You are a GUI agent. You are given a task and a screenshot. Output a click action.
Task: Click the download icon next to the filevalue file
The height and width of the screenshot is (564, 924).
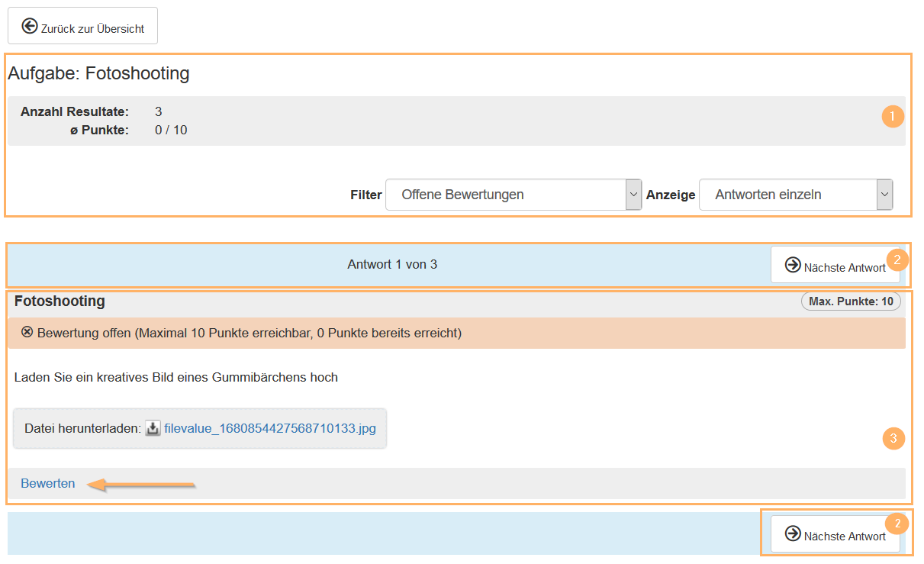tap(153, 428)
